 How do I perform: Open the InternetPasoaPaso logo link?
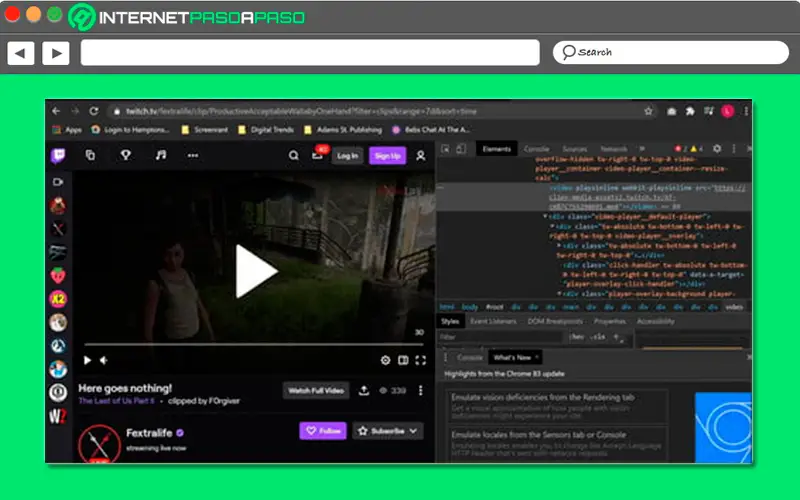coord(187,17)
